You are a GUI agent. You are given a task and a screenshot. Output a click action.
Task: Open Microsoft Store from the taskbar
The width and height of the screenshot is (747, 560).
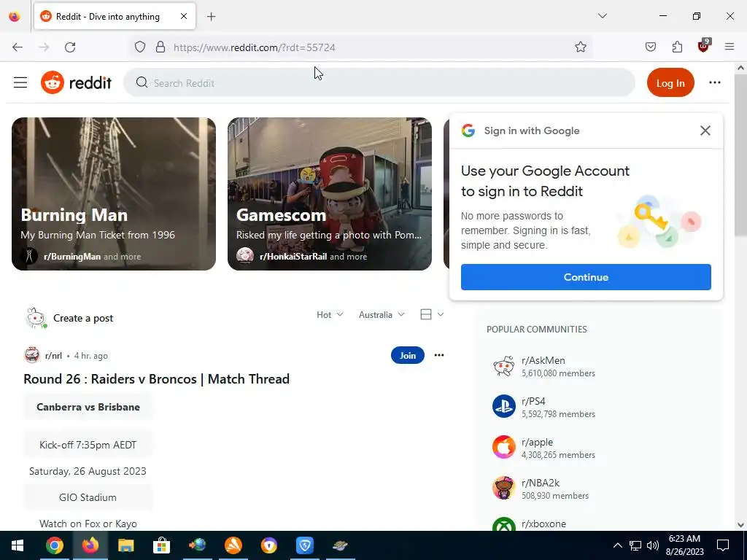161,545
